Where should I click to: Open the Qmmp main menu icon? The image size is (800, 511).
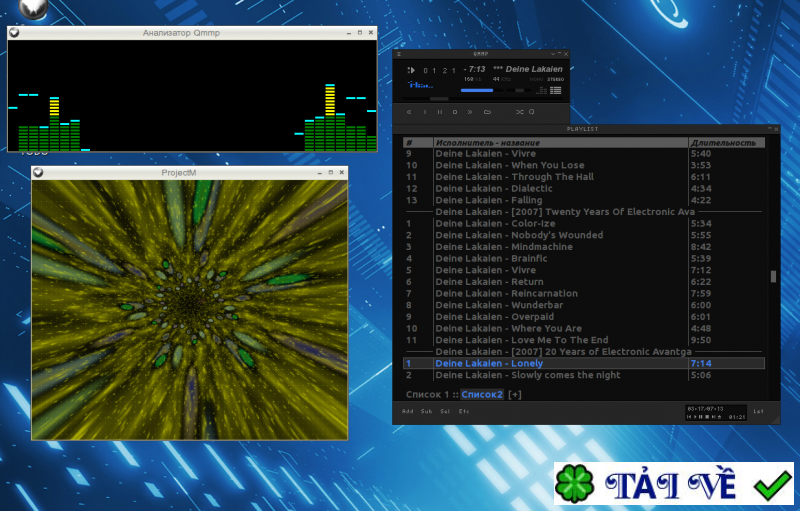pyautogui.click(x=399, y=54)
